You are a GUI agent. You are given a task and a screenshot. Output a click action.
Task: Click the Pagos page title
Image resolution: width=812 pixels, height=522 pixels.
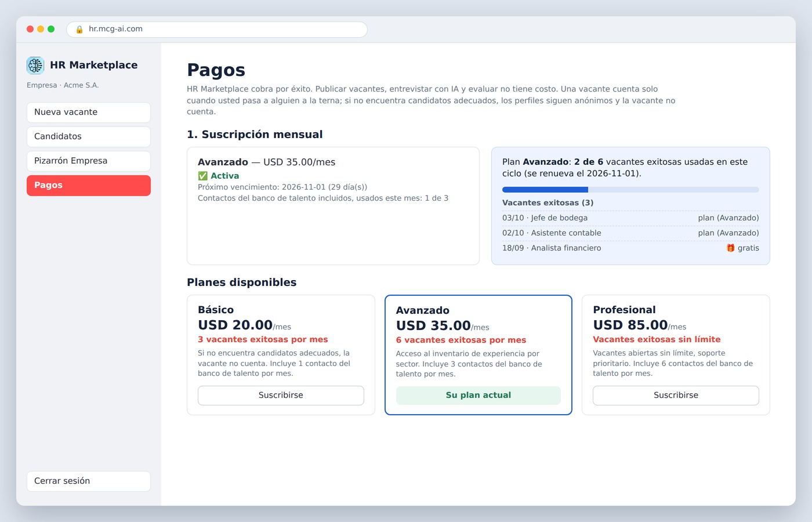click(216, 70)
